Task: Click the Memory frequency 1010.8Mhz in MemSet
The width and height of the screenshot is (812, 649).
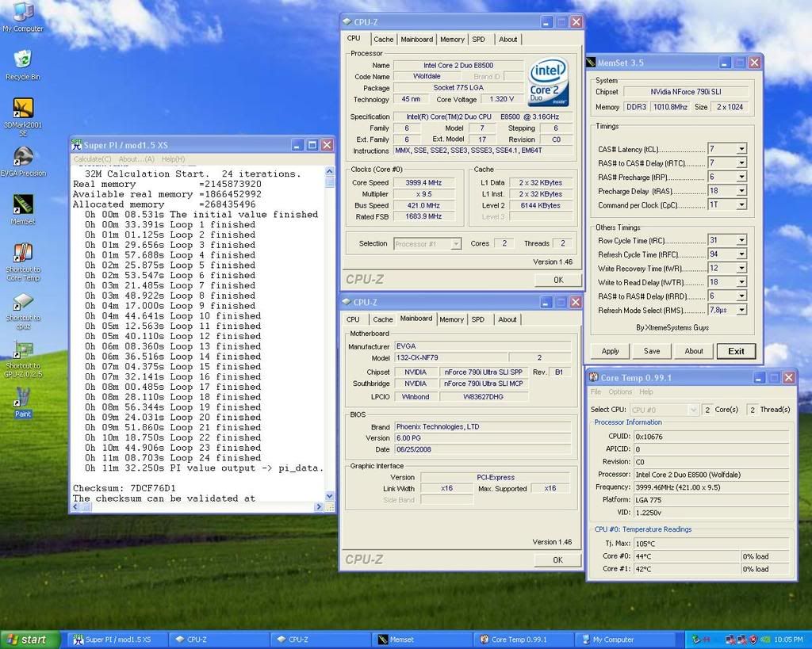Action: point(670,107)
